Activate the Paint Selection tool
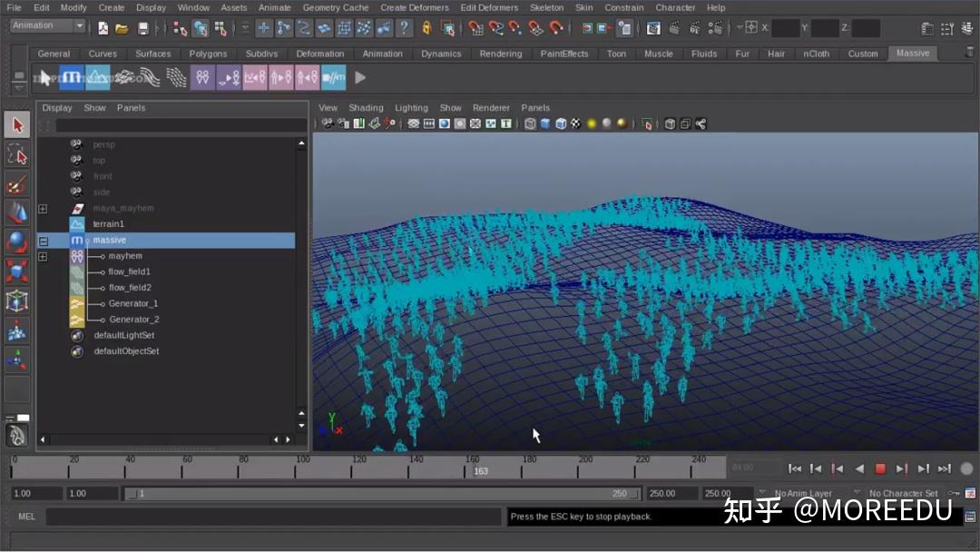The width and height of the screenshot is (980, 552). (x=16, y=184)
